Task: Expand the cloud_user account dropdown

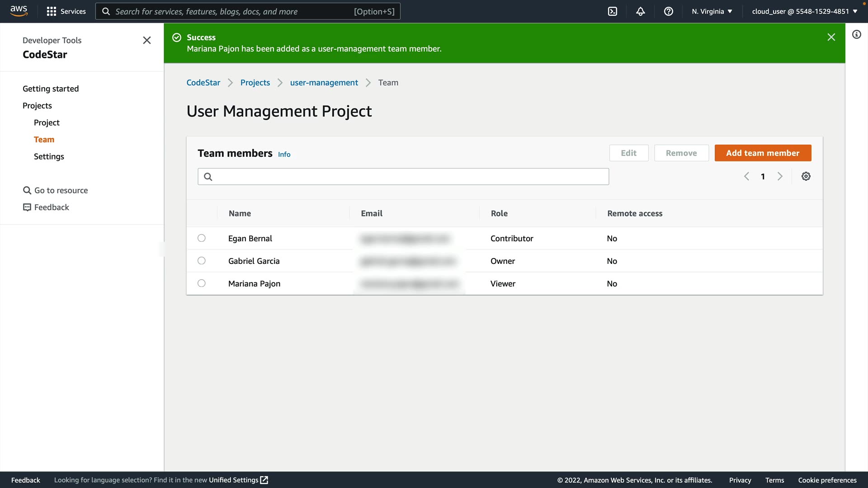Action: pyautogui.click(x=805, y=11)
